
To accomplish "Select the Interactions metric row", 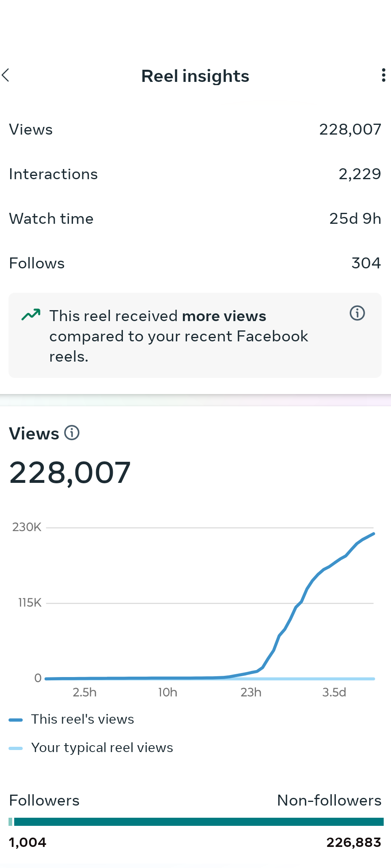I will 195,174.
